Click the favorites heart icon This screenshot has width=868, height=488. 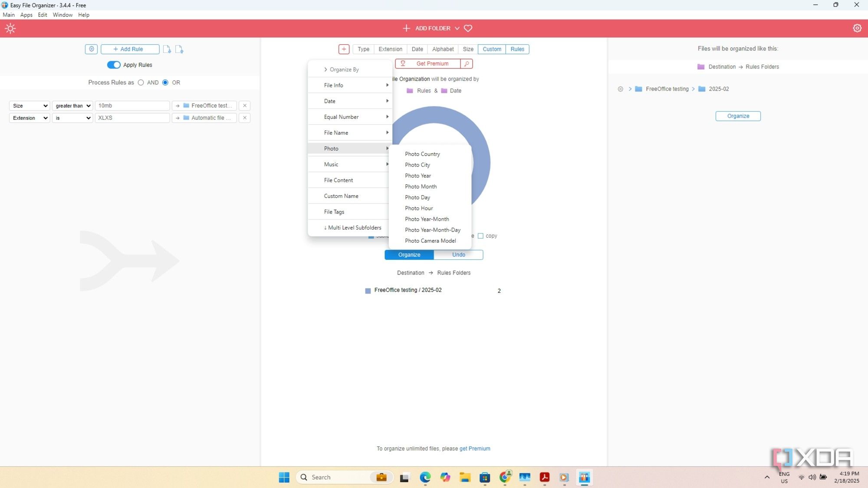pos(468,28)
